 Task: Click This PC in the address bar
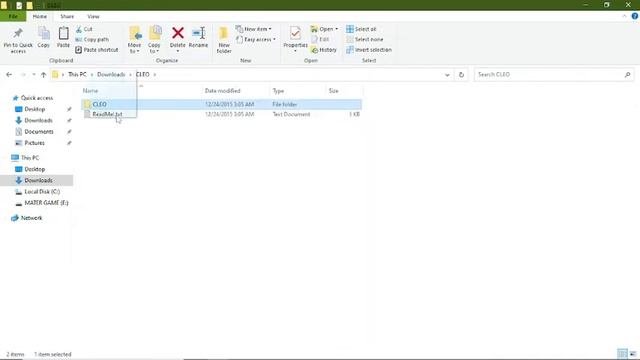77,74
